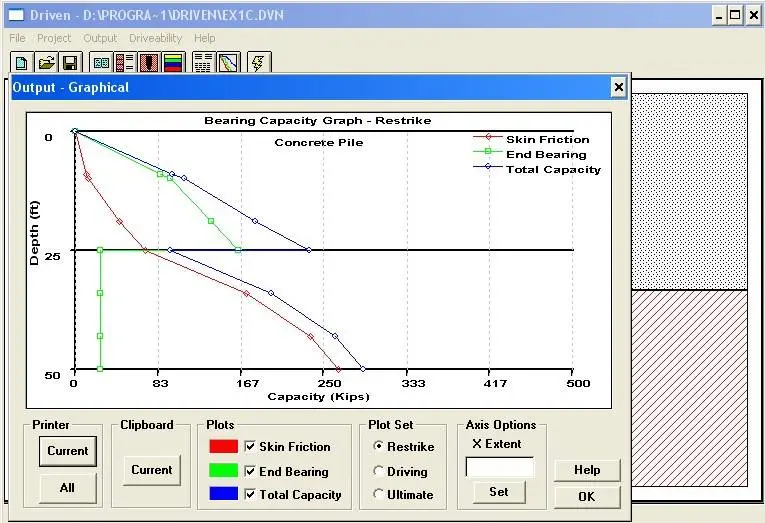This screenshot has width=765, height=523.
Task: Uncheck the End Bearing plot checkbox
Action: (x=250, y=471)
